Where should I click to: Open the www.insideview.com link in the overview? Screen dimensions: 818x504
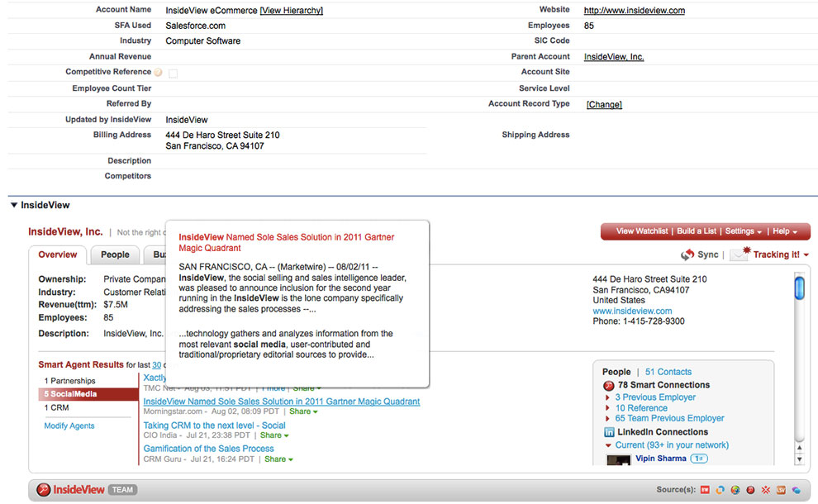point(632,311)
